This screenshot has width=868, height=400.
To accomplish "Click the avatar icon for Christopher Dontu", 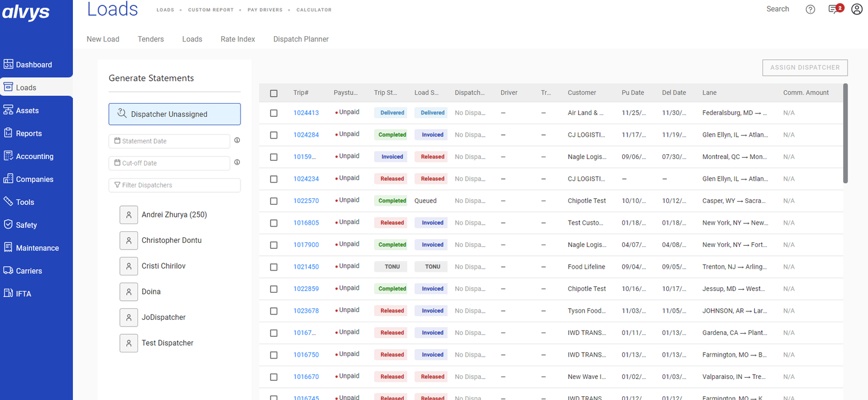I will click(x=128, y=240).
